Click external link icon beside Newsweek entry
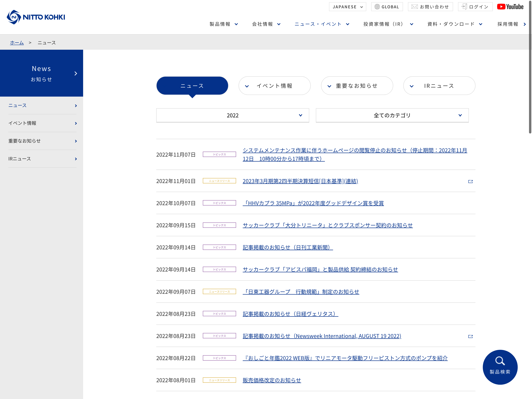 point(470,336)
